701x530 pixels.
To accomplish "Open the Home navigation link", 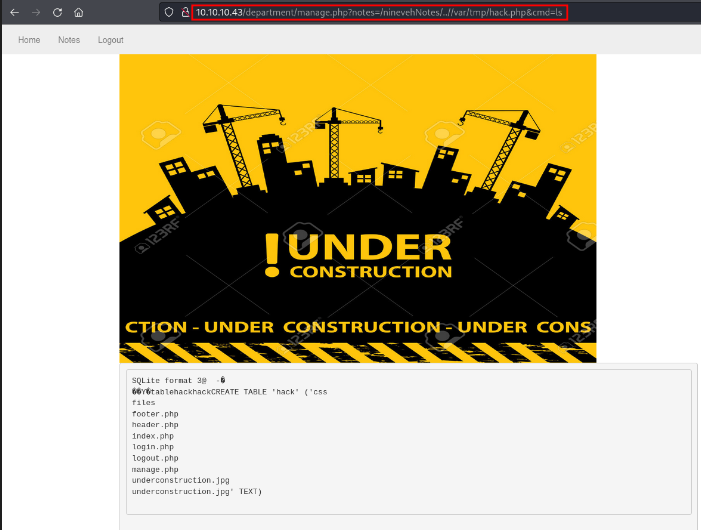I will click(x=29, y=40).
